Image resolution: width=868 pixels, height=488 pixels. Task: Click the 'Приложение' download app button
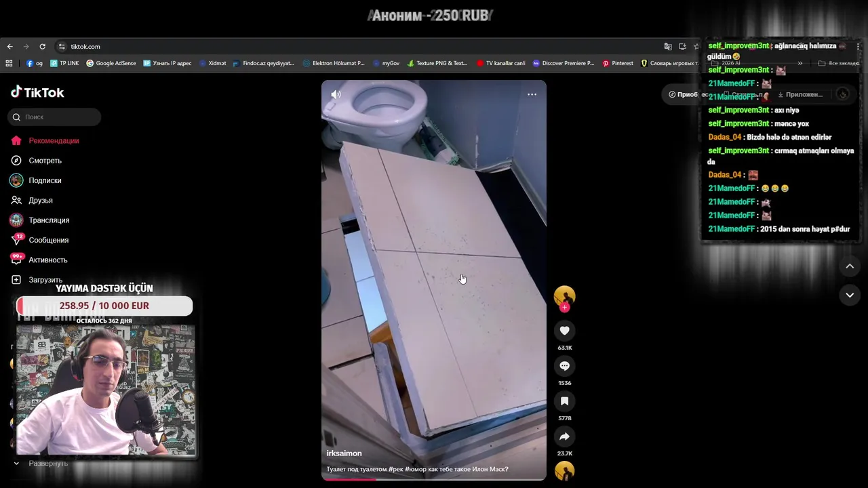coord(800,94)
